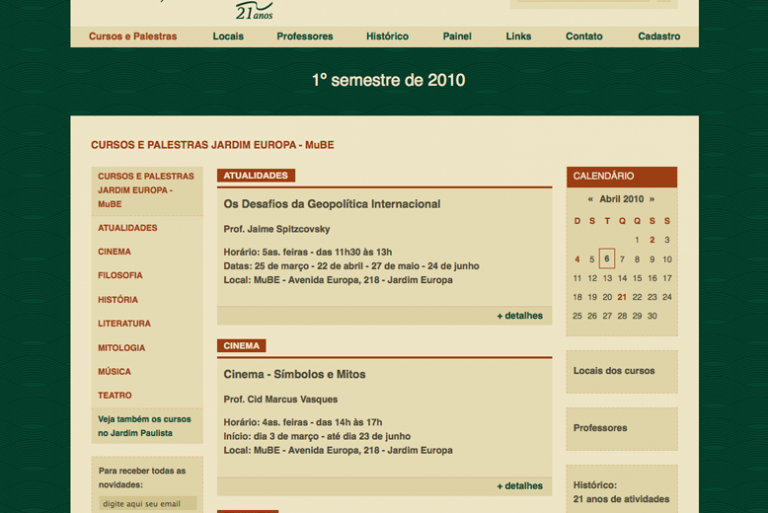Expand details of Cinema - Símbolos e Mitos
The width and height of the screenshot is (768, 513).
click(519, 487)
